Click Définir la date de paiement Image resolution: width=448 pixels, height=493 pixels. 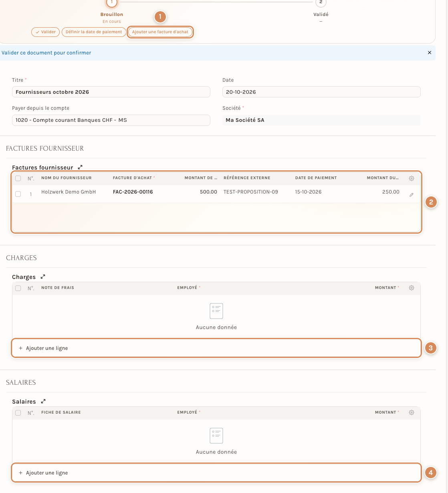pyautogui.click(x=94, y=32)
